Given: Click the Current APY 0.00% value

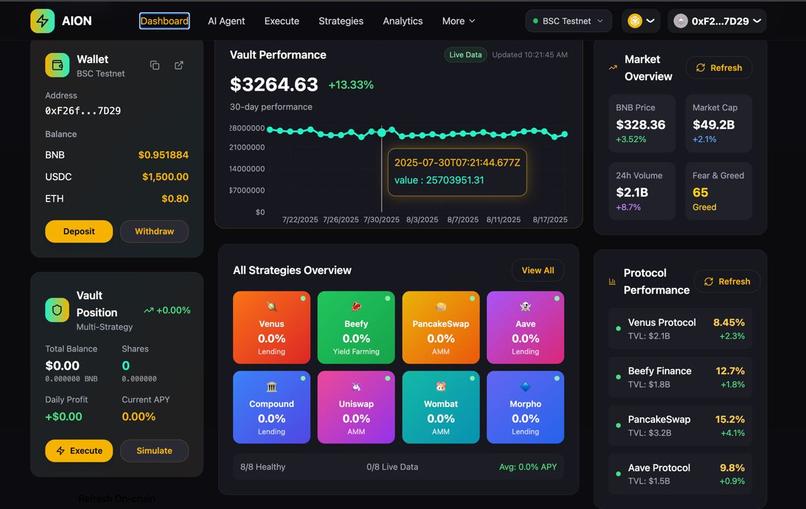Looking at the screenshot, I should tap(138, 416).
